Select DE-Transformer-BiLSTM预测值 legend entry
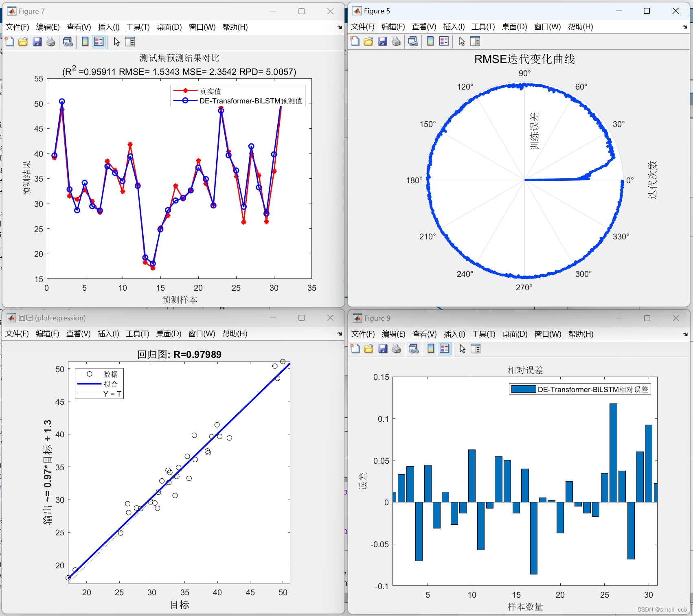Image resolution: width=693 pixels, height=616 pixels. 251,101
